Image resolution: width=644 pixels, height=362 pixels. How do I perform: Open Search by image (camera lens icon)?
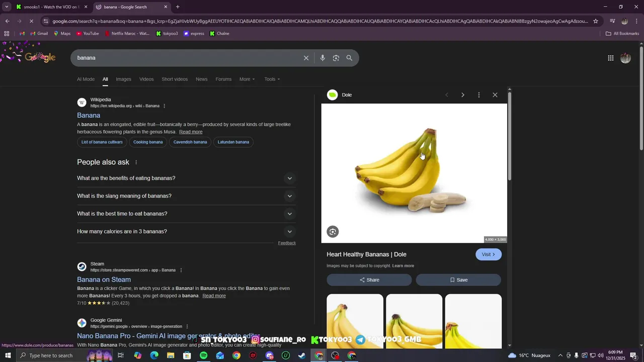point(336,58)
